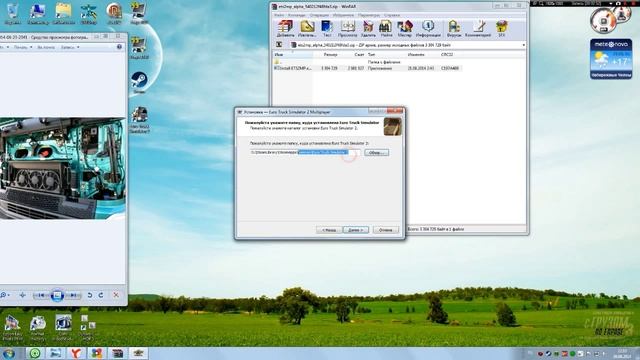Image resolution: width=640 pixels, height=360 pixels.
Task: Click green circle taskbar icon
Action: pos(35,353)
